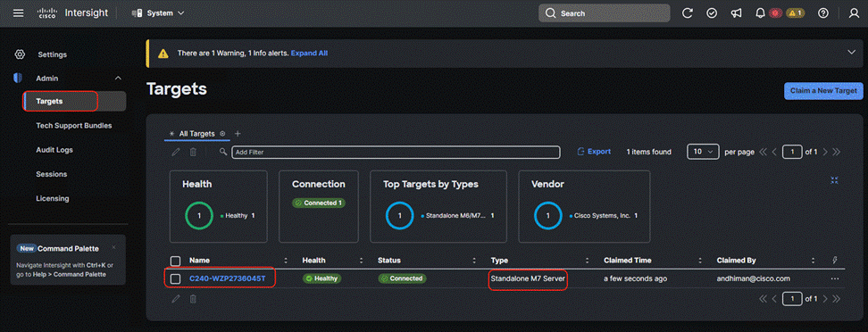Click the Health donut chart

click(x=199, y=216)
